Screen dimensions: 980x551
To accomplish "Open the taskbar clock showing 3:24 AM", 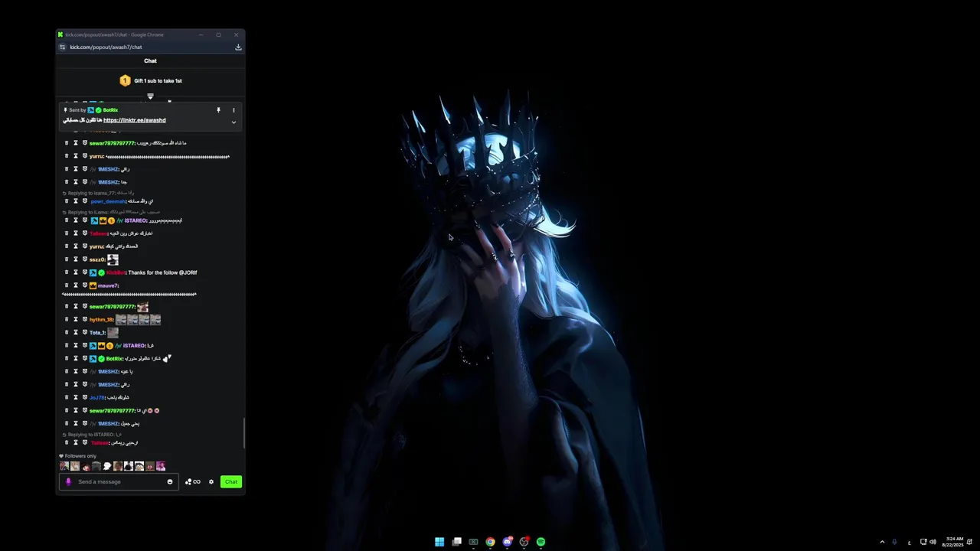I will pyautogui.click(x=954, y=542).
